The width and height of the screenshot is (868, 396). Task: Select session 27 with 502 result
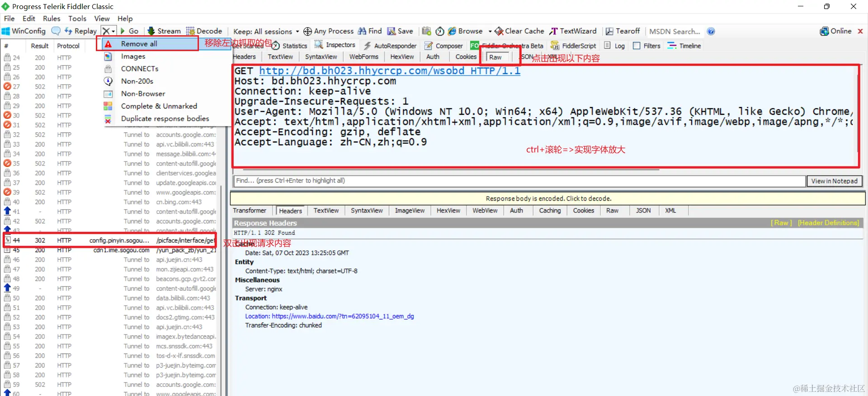tap(109, 87)
